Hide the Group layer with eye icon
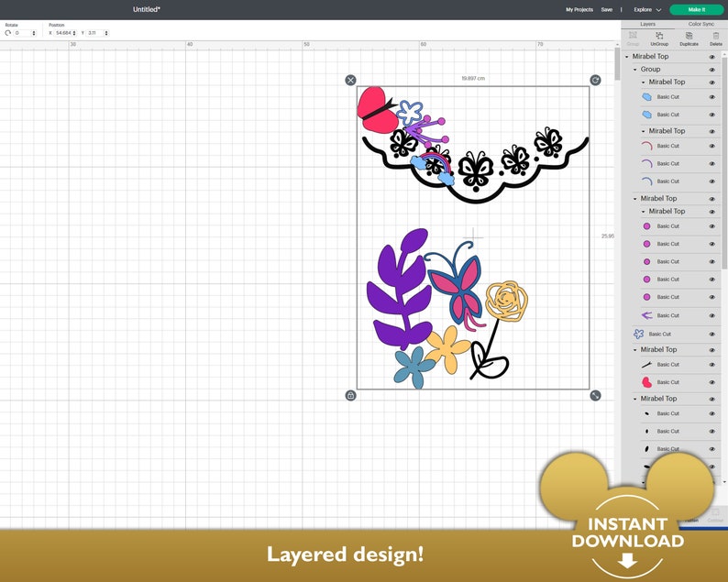The image size is (728, 582). (x=711, y=70)
